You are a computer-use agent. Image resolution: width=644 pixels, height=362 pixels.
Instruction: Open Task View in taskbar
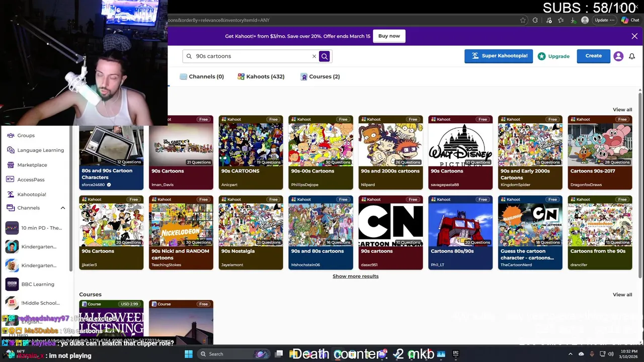point(279,354)
